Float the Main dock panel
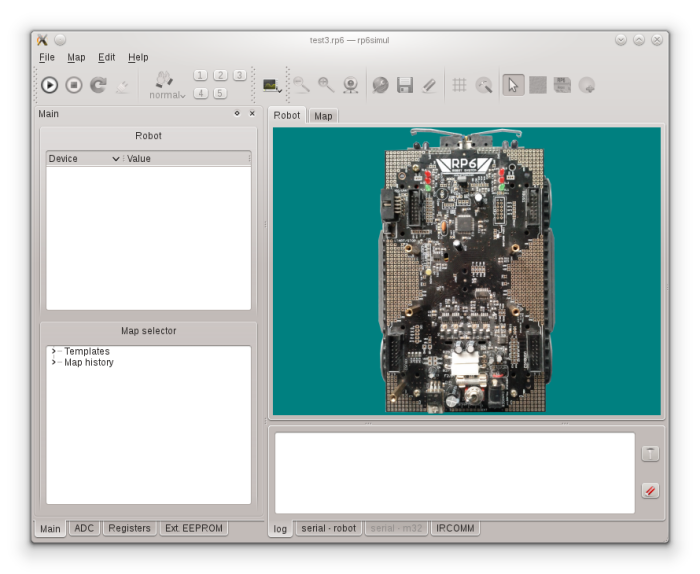 click(237, 113)
